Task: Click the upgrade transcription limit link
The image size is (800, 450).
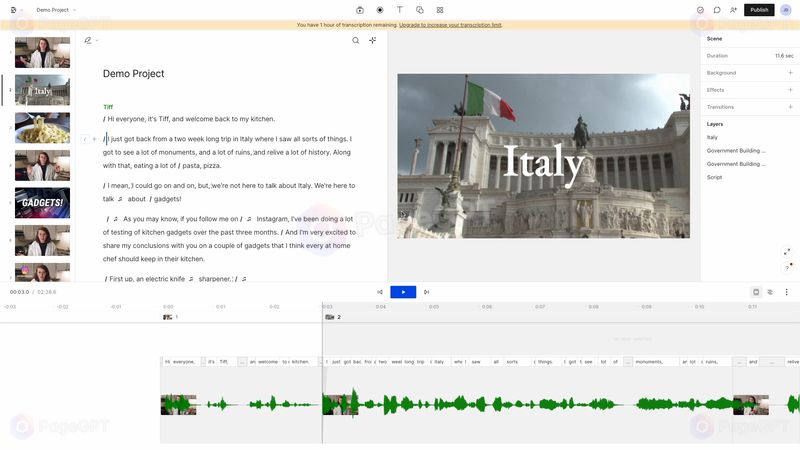Action: click(450, 24)
